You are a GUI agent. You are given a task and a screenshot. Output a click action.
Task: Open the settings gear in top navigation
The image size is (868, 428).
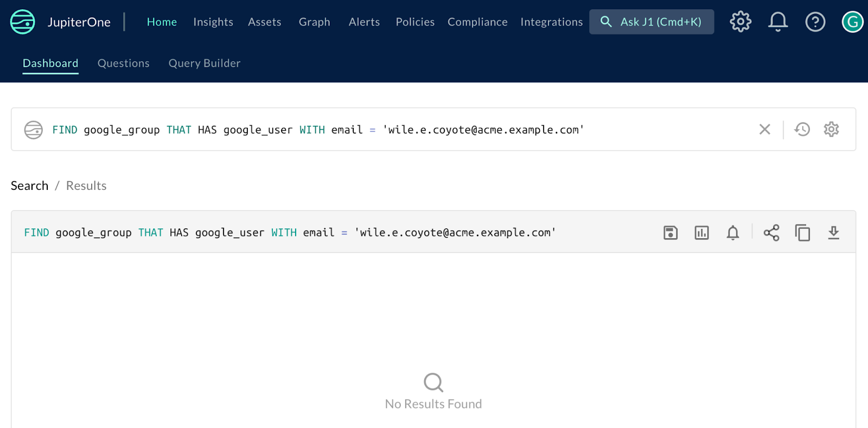point(740,22)
